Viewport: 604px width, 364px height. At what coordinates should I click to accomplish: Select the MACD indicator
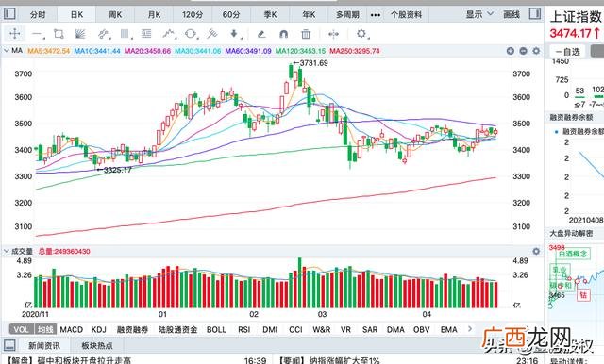coord(72,330)
